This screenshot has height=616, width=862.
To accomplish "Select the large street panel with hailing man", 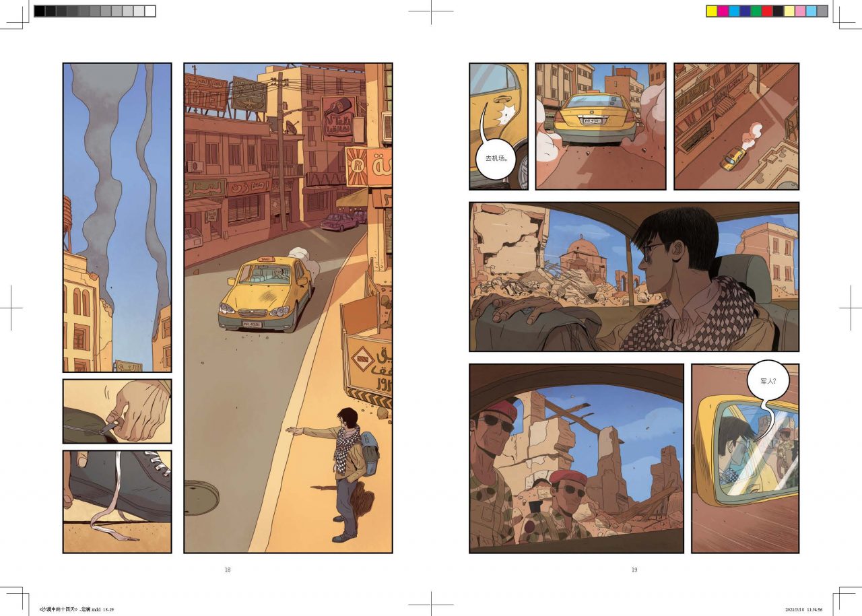I will click(288, 308).
